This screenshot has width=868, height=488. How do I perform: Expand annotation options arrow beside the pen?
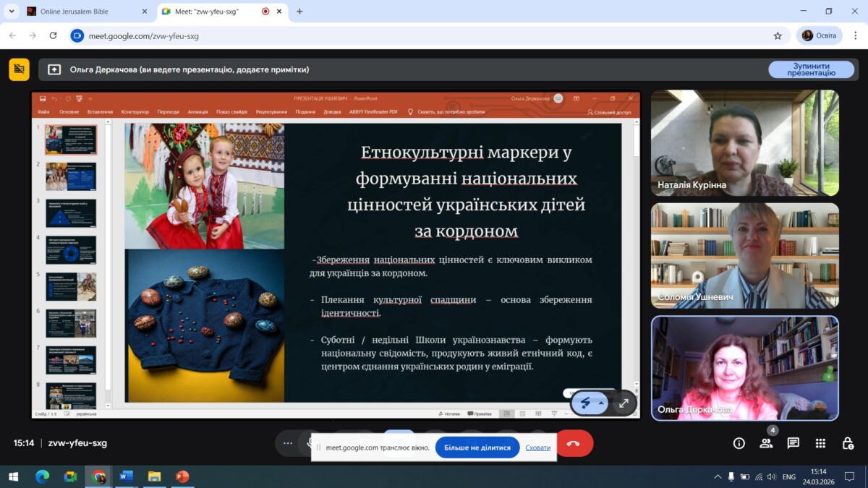point(602,403)
